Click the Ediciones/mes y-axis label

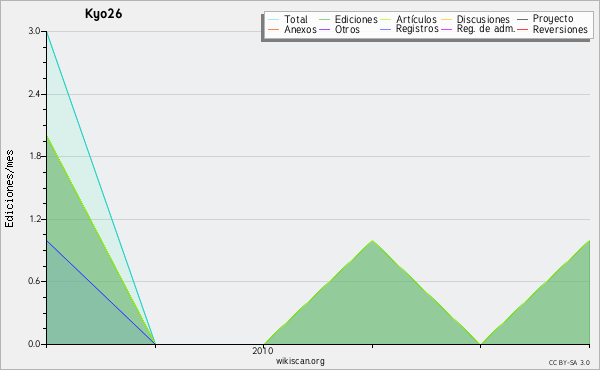pyautogui.click(x=9, y=189)
